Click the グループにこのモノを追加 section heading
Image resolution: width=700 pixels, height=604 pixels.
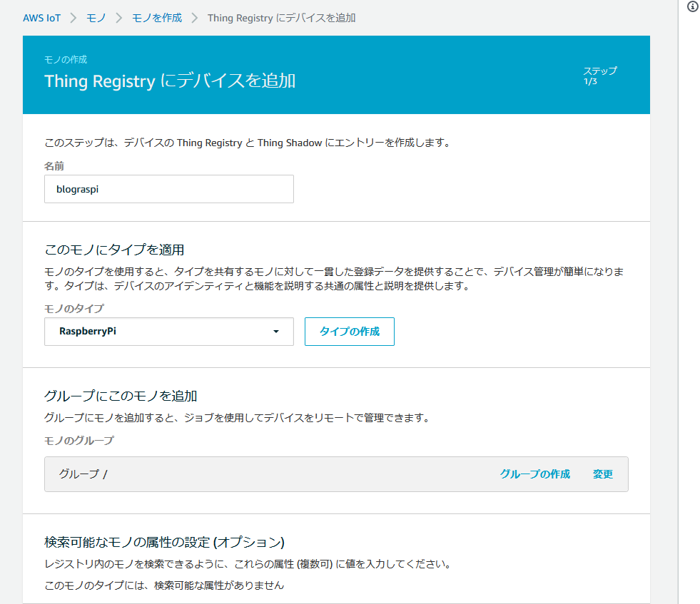point(121,396)
